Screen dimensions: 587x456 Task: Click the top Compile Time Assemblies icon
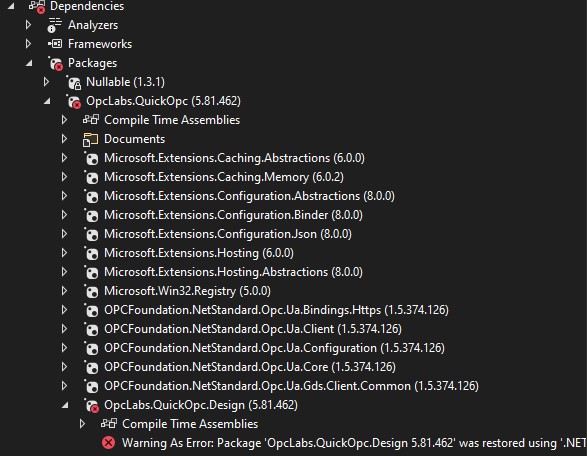91,120
